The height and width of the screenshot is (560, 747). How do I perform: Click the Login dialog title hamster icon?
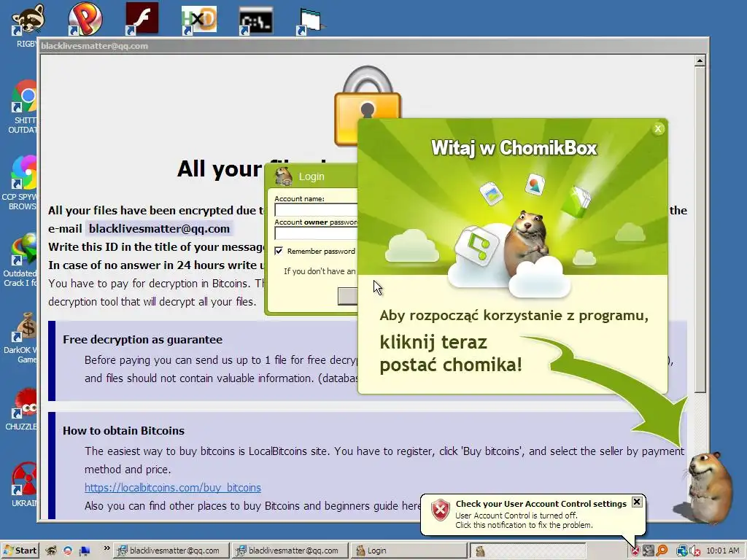(x=284, y=176)
